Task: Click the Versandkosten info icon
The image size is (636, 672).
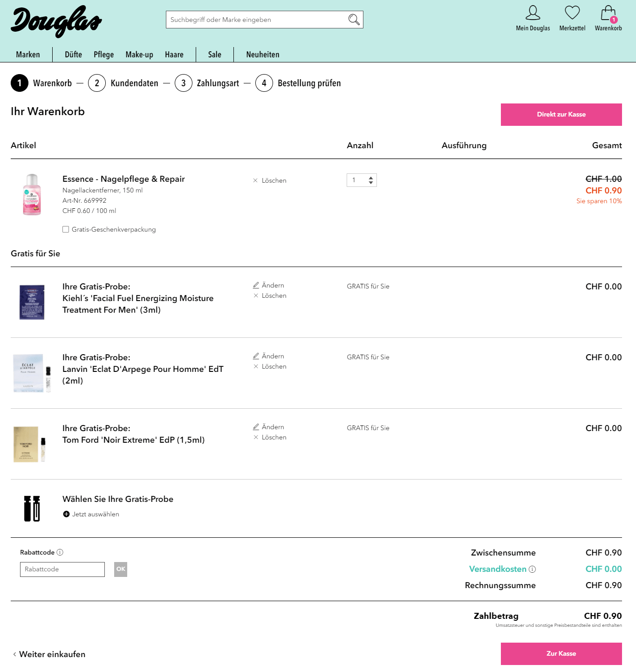Action: (532, 569)
